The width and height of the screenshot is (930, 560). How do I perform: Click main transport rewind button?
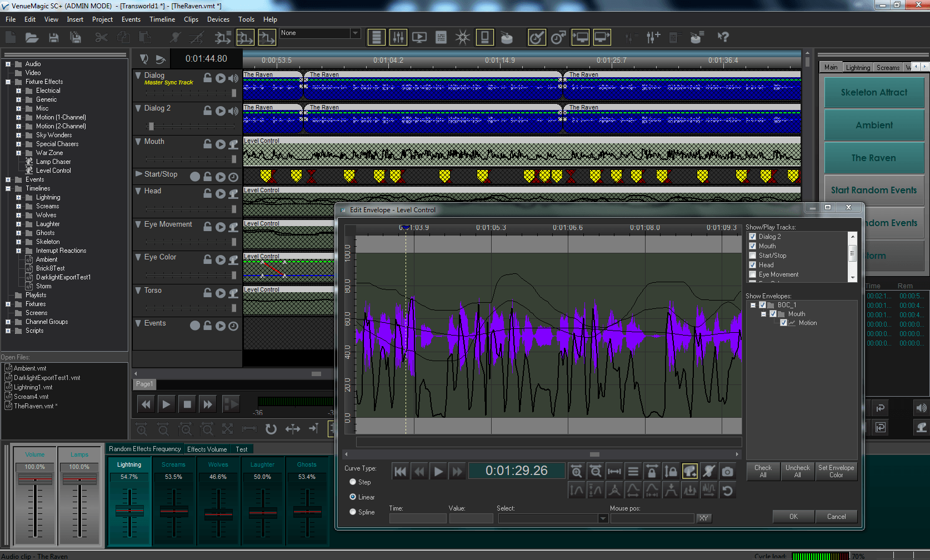click(x=146, y=404)
